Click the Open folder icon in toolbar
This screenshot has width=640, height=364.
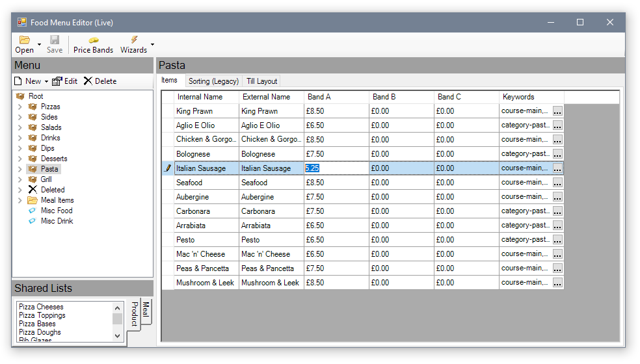coord(24,40)
